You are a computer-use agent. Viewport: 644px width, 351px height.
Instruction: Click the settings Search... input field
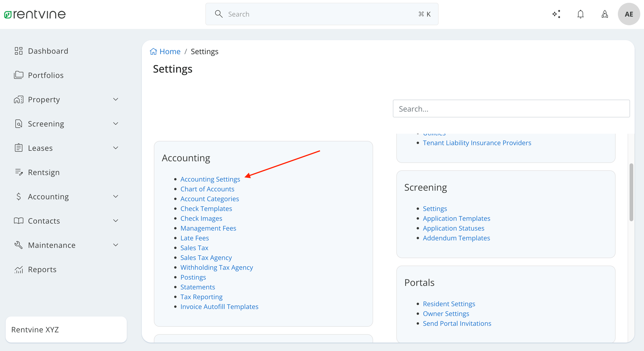click(511, 109)
